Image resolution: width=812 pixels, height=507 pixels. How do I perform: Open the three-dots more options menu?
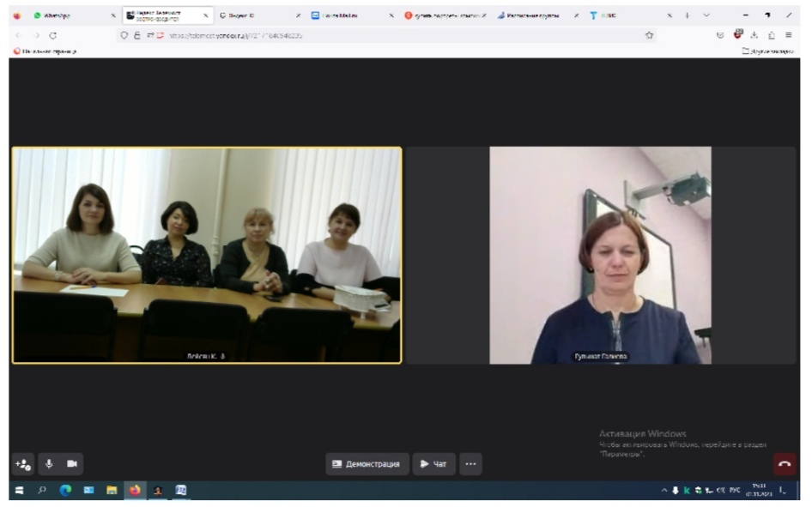click(x=470, y=464)
